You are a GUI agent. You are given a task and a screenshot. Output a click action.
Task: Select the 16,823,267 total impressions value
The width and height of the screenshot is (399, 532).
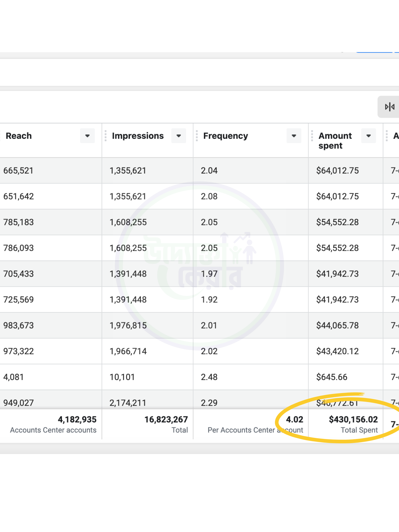(x=166, y=419)
